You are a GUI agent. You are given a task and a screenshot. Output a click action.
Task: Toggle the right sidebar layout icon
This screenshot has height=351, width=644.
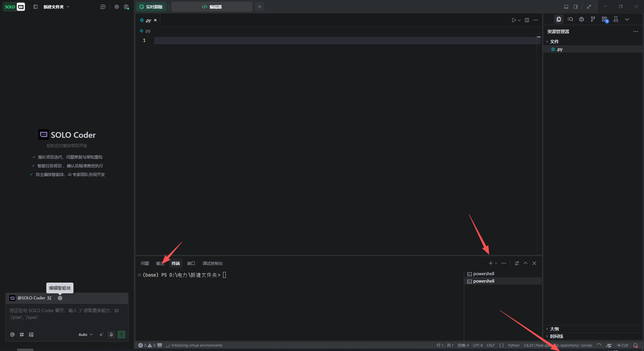pyautogui.click(x=576, y=7)
